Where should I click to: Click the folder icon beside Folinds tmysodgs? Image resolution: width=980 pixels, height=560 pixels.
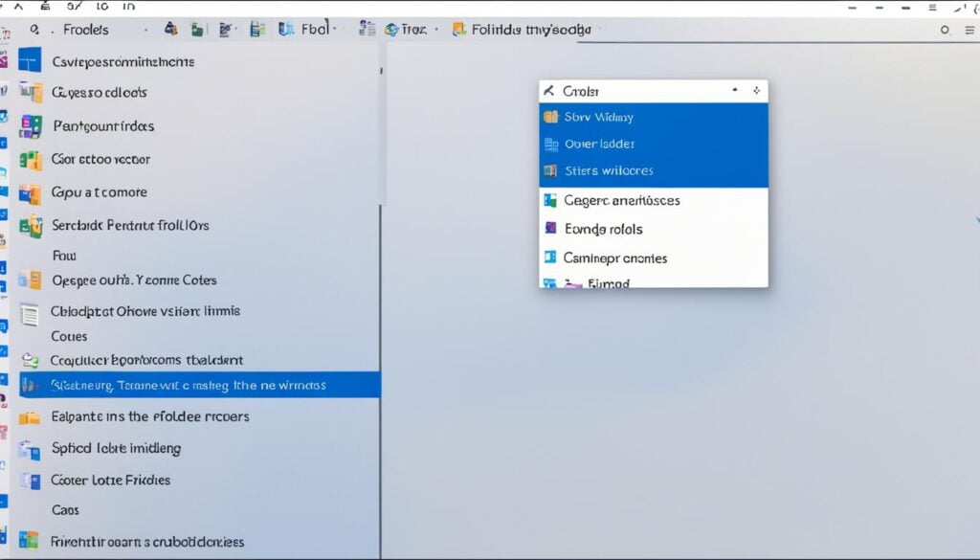(459, 30)
